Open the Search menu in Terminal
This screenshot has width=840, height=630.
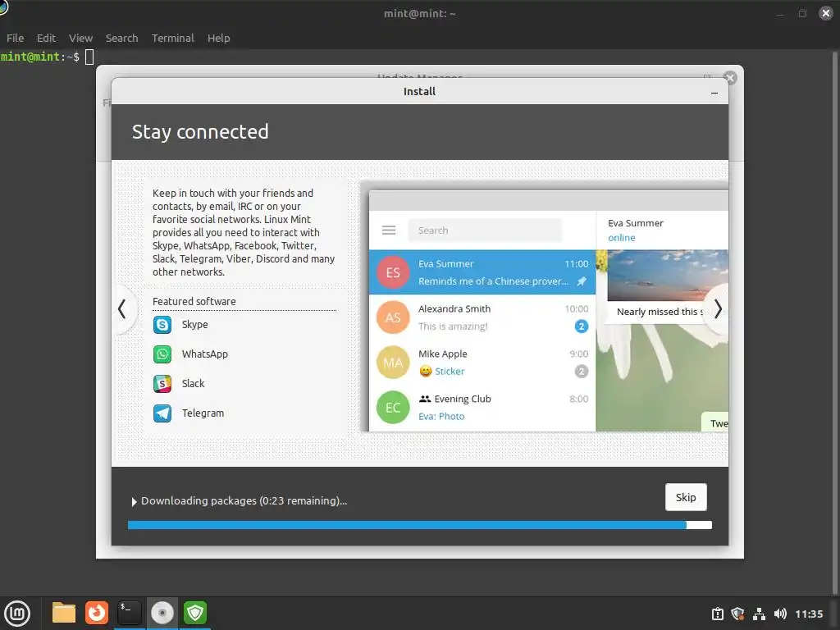pyautogui.click(x=121, y=38)
